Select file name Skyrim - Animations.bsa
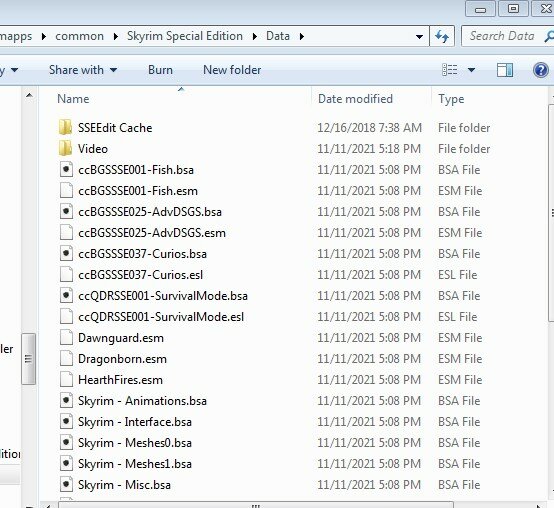This screenshot has width=554, height=508. coord(142,401)
